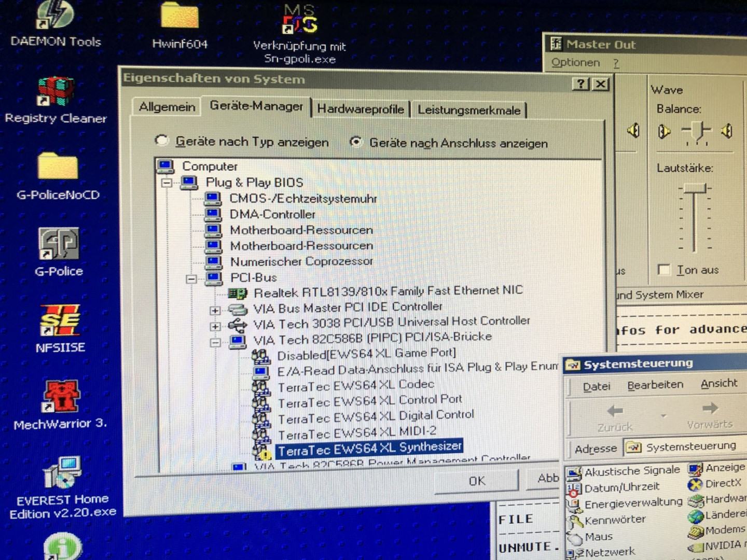Click the Wave Lautstärke volume slider thumb
The height and width of the screenshot is (560, 747).
695,188
